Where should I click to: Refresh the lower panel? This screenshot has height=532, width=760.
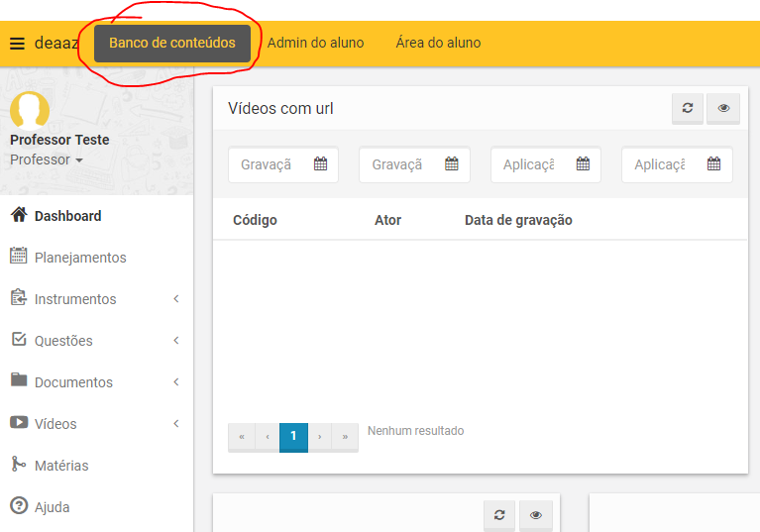click(499, 515)
